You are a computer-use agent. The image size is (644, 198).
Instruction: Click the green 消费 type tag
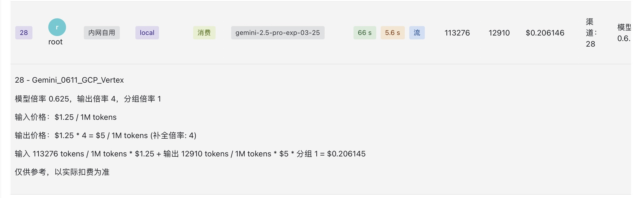pyautogui.click(x=204, y=33)
